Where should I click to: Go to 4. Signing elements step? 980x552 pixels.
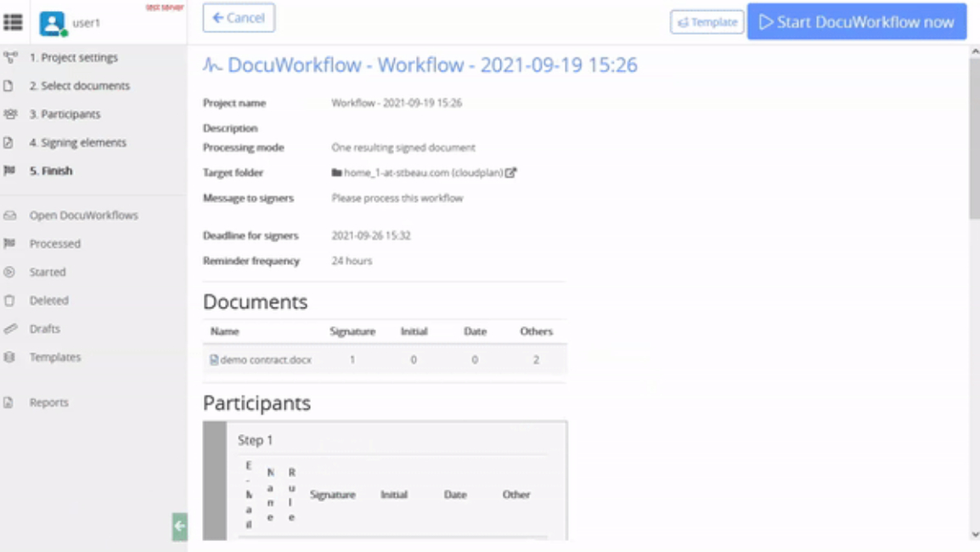77,143
